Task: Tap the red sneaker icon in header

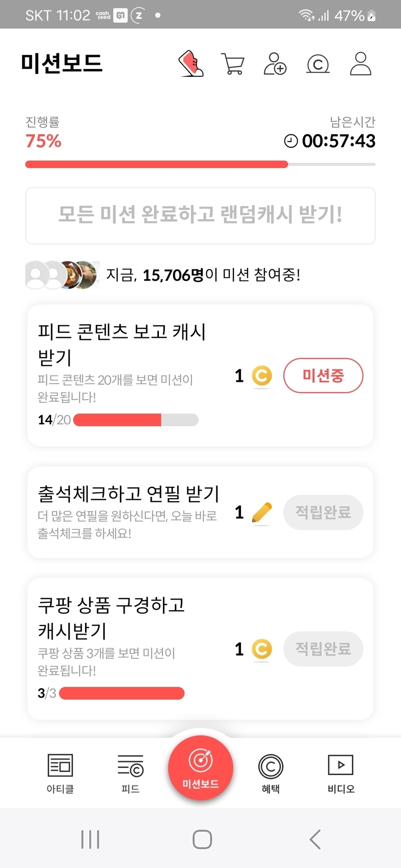Action: [191, 64]
